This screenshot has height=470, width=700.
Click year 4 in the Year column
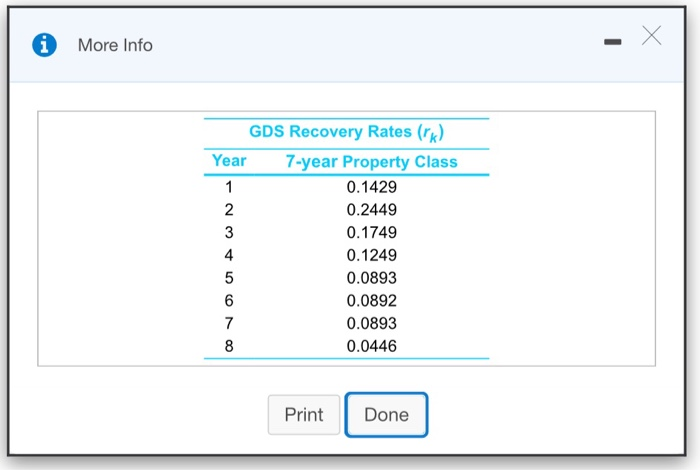229,255
